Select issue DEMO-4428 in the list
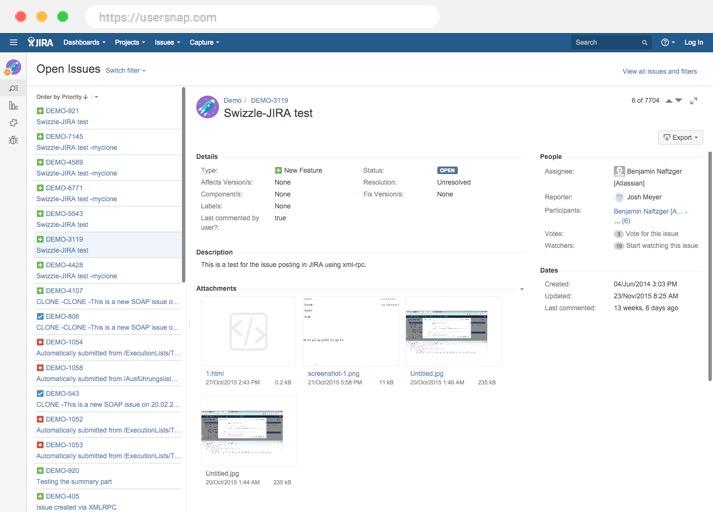 pyautogui.click(x=108, y=271)
